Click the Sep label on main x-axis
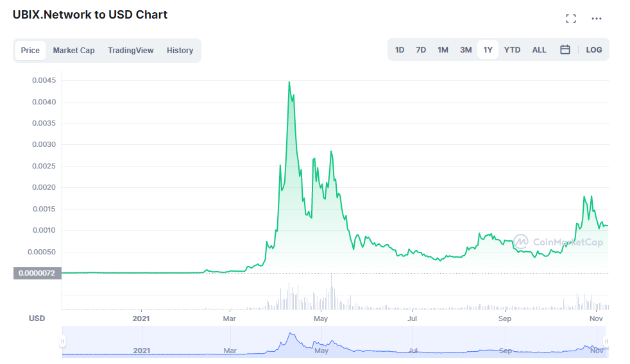The height and width of the screenshot is (364, 630). click(505, 318)
